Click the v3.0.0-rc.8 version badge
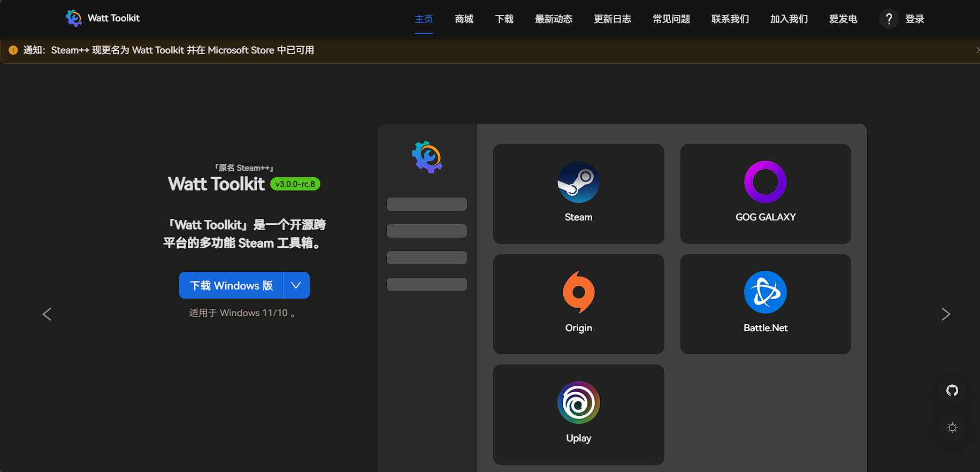Screen dimensions: 980x472 (x=295, y=184)
